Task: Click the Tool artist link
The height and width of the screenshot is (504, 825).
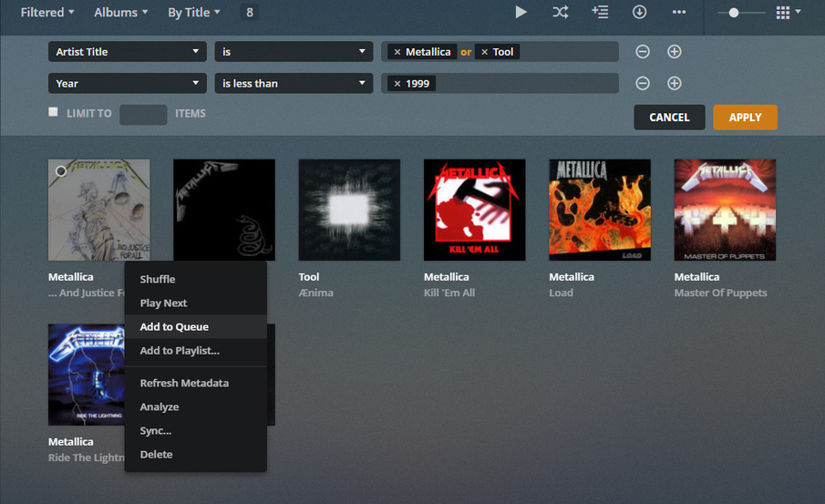Action: point(309,277)
